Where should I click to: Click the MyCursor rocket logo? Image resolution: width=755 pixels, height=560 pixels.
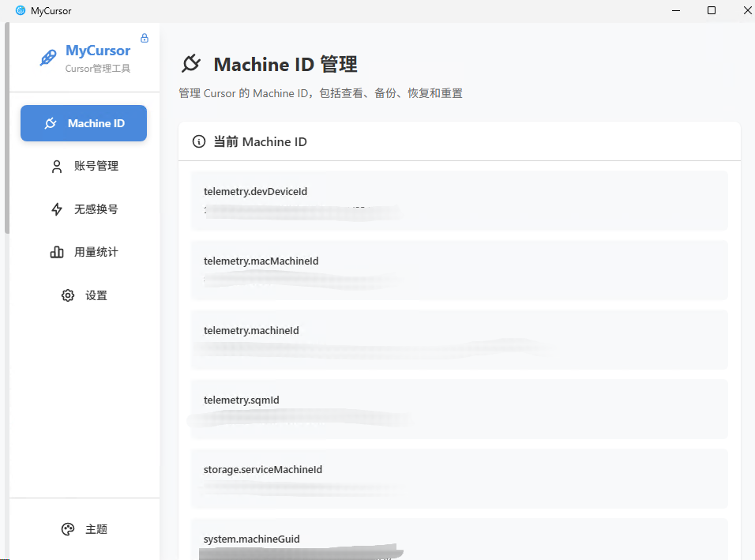47,56
